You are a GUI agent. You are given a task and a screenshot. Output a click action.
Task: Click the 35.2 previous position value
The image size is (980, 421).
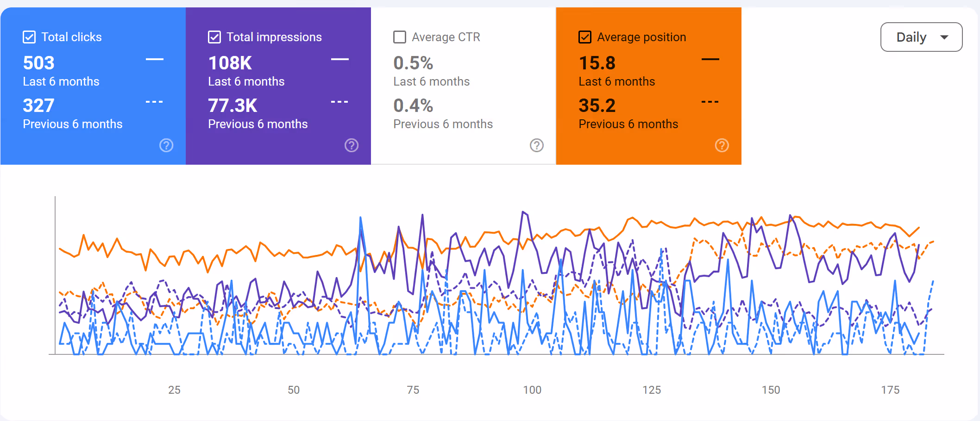[597, 105]
